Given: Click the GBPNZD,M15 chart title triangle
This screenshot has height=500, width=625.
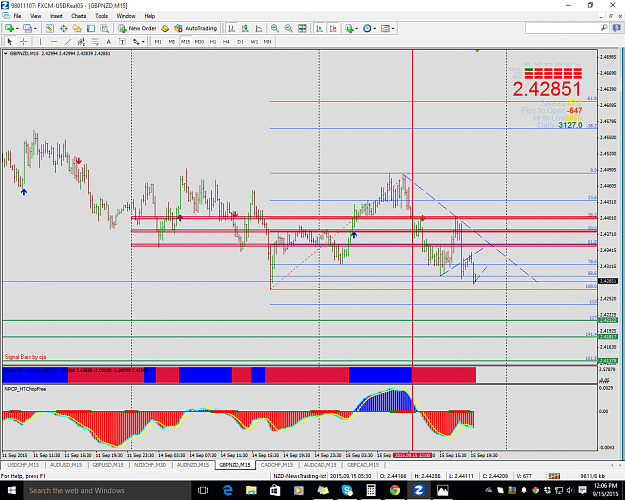Looking at the screenshot, I should point(6,53).
